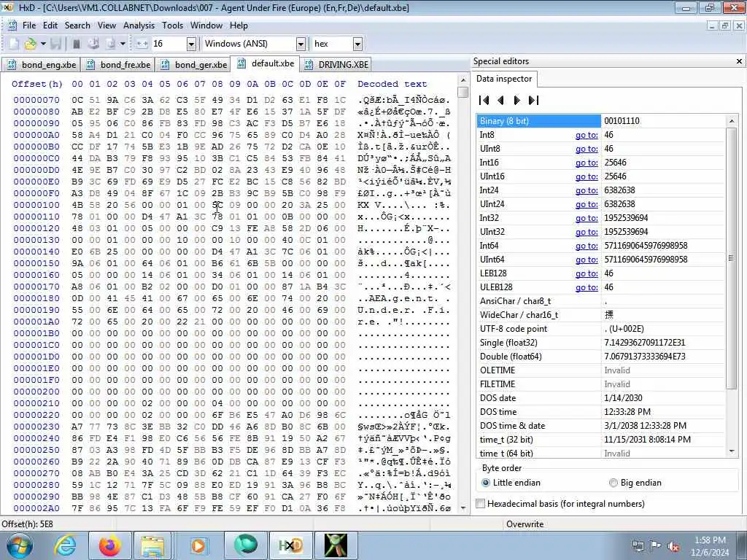Click the Single (float32) value field
This screenshot has width=747, height=560.
click(662, 343)
